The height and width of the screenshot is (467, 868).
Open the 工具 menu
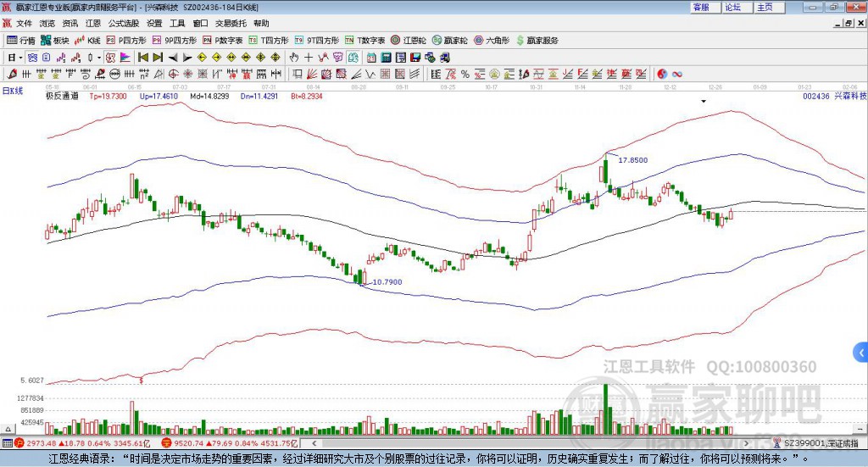click(177, 23)
